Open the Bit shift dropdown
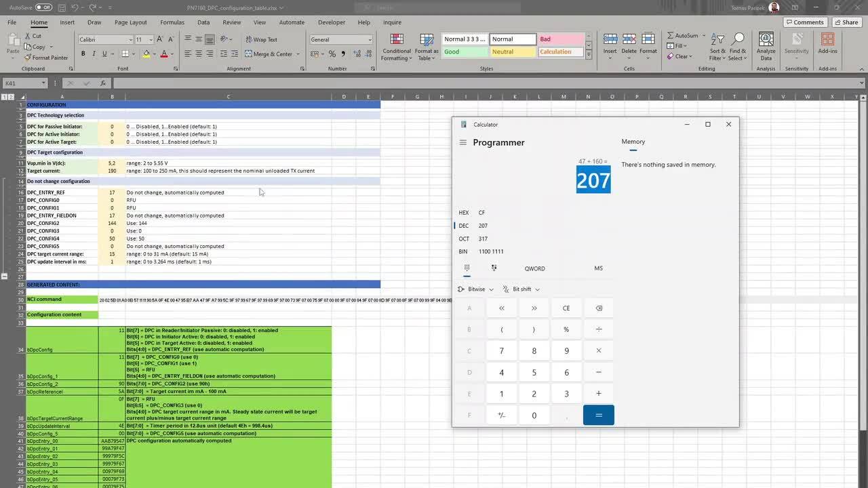The width and height of the screenshot is (868, 488). pyautogui.click(x=521, y=289)
